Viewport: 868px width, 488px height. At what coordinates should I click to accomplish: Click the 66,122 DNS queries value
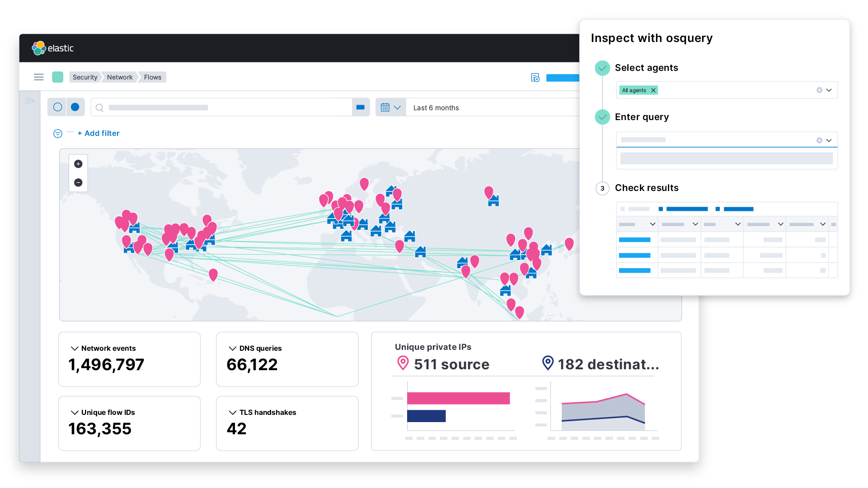pos(252,365)
